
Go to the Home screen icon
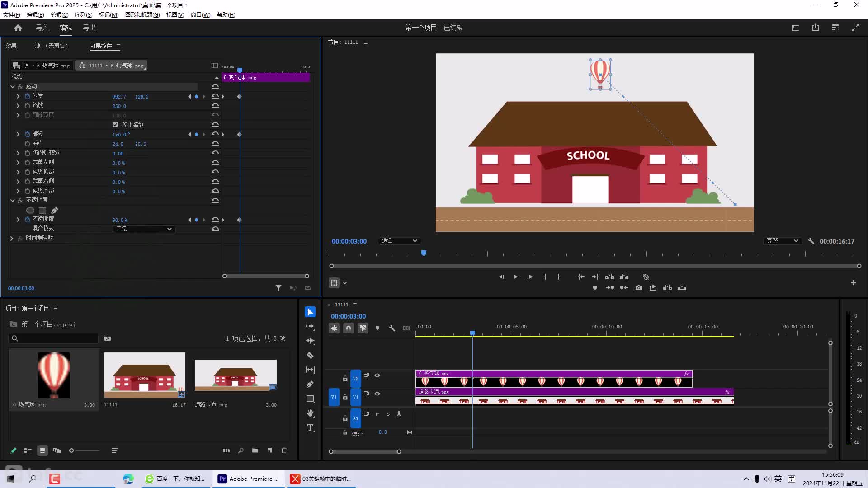pos(18,28)
